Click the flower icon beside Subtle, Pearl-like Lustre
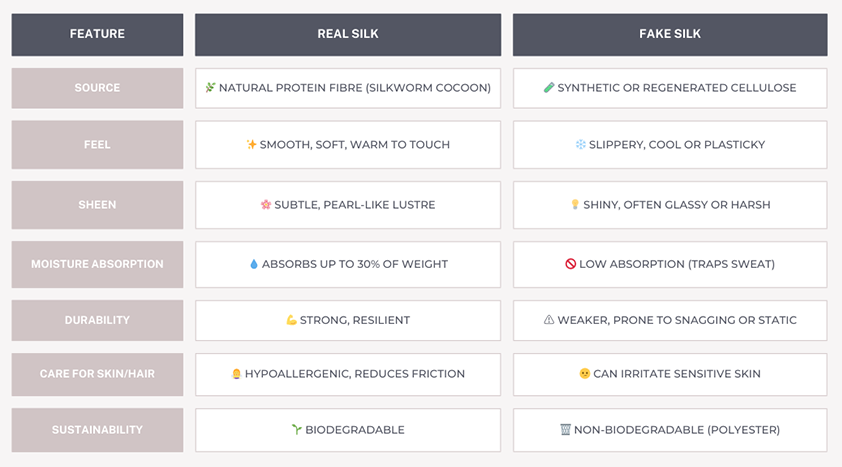842x467 pixels. click(x=266, y=205)
